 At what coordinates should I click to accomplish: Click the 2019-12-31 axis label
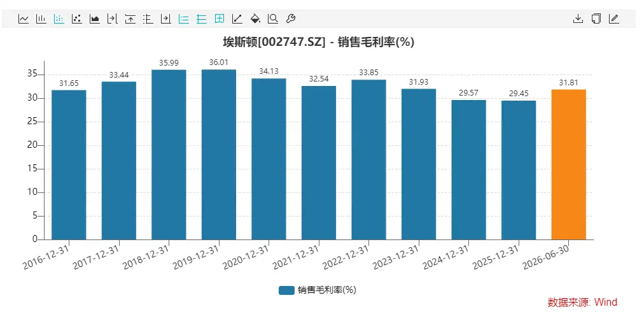coord(196,258)
